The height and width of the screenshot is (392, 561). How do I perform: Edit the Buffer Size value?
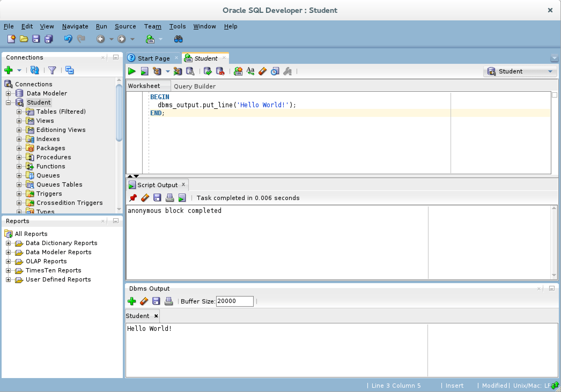pyautogui.click(x=234, y=301)
